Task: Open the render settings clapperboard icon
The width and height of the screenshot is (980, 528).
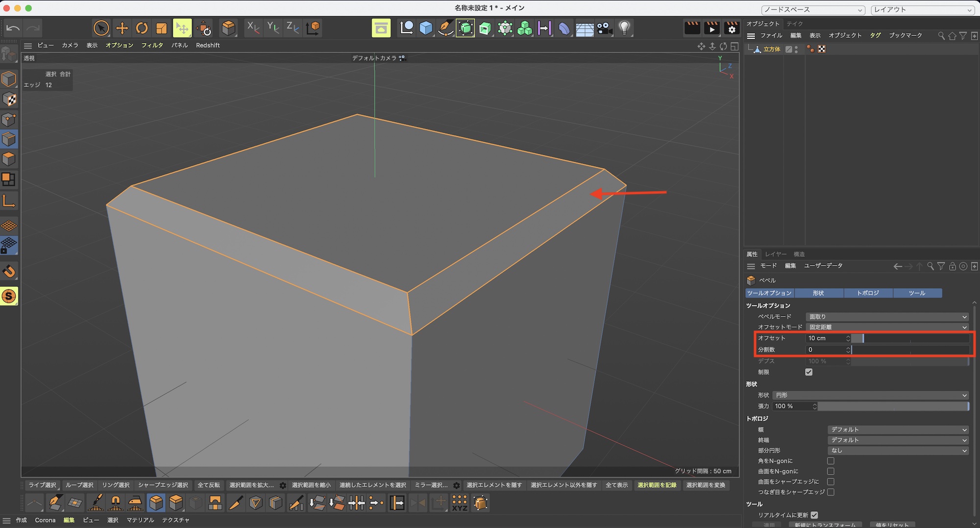Action: [x=732, y=28]
